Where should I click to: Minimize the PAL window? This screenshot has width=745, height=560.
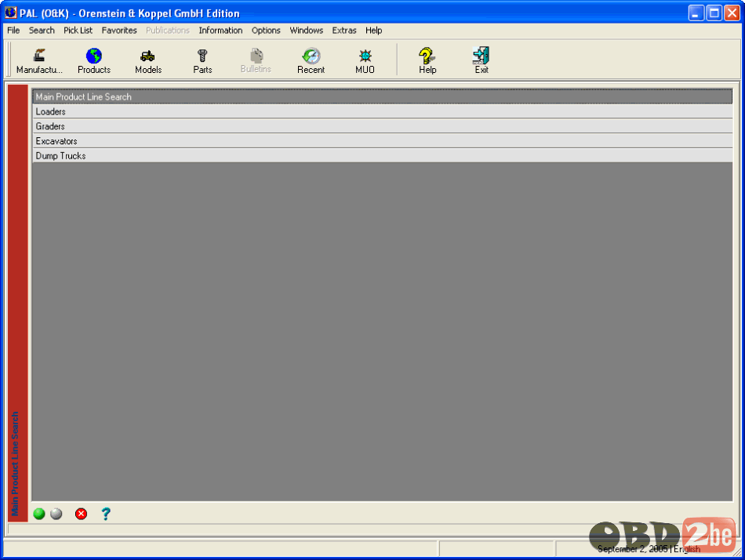[696, 13]
